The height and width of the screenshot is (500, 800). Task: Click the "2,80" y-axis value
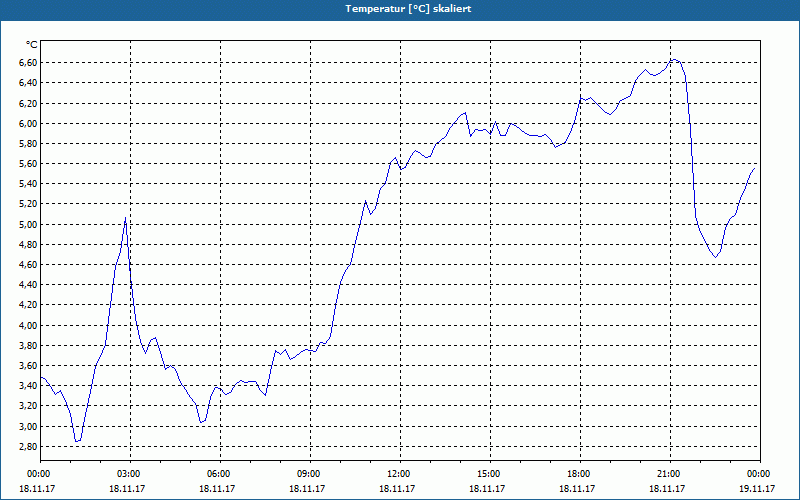tap(29, 446)
